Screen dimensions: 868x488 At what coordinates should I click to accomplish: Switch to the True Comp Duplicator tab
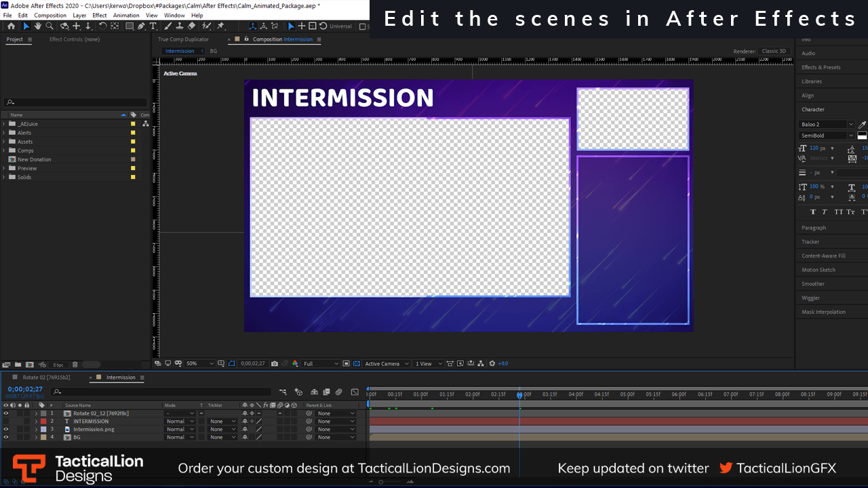tap(184, 39)
